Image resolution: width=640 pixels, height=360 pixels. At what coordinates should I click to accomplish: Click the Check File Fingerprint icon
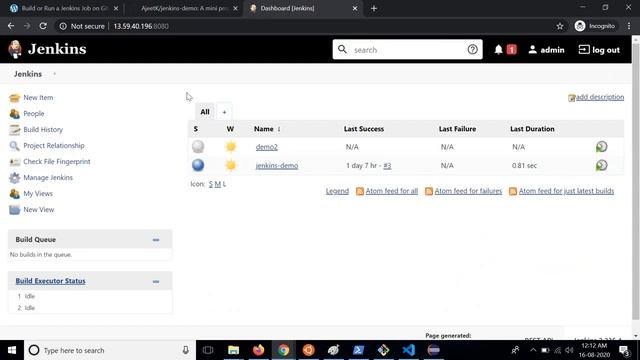[15, 162]
